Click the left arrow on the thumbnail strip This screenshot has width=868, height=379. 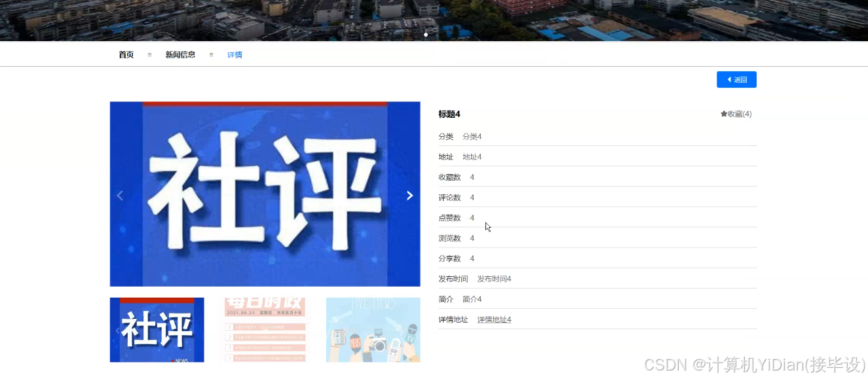pyautogui.click(x=118, y=330)
